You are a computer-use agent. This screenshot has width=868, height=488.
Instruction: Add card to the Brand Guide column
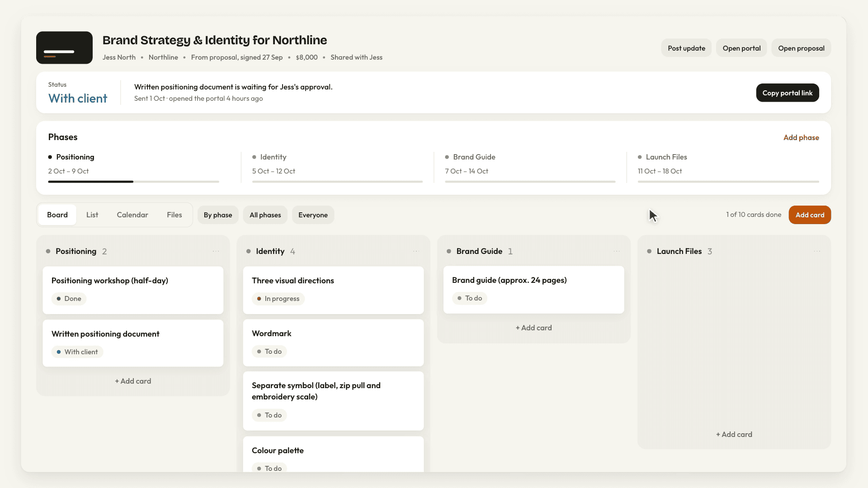(533, 328)
